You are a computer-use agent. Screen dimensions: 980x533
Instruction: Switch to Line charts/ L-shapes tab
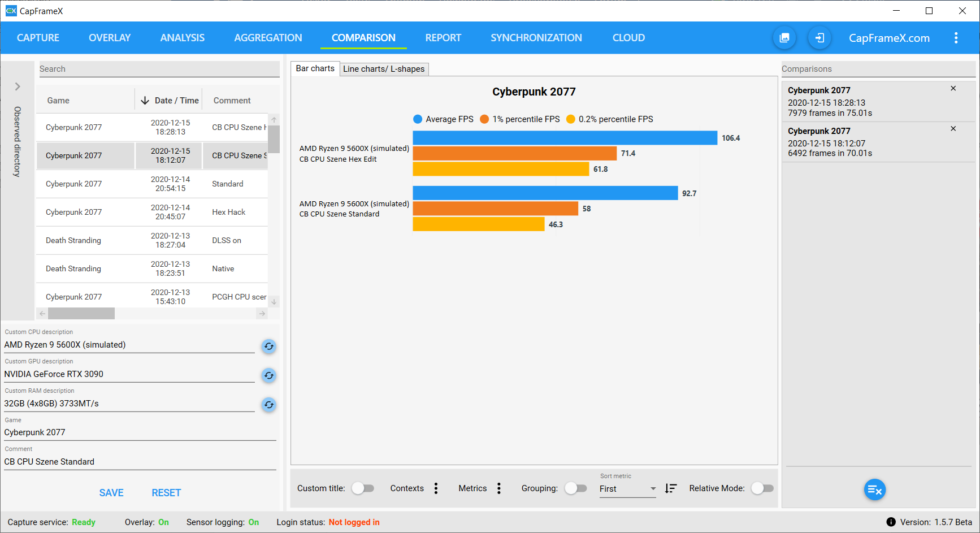coord(384,69)
